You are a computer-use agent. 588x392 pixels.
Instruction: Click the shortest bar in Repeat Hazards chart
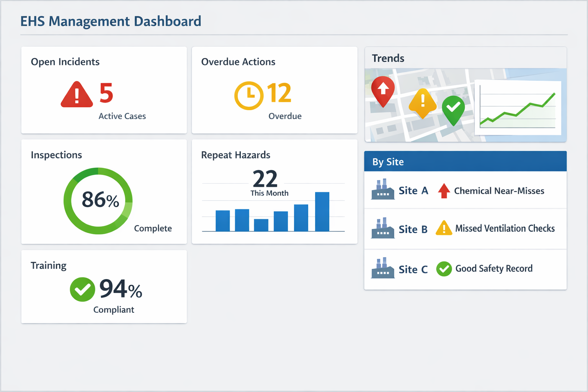261,225
